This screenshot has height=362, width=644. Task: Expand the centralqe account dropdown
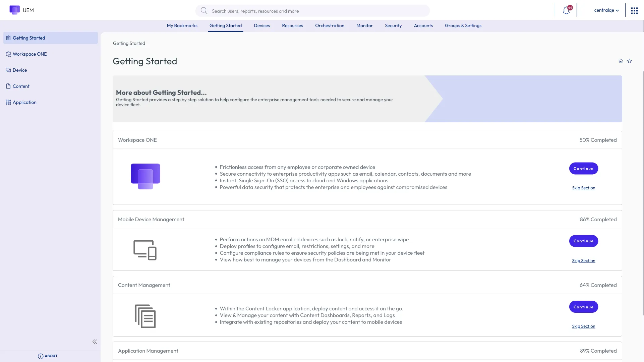[606, 10]
